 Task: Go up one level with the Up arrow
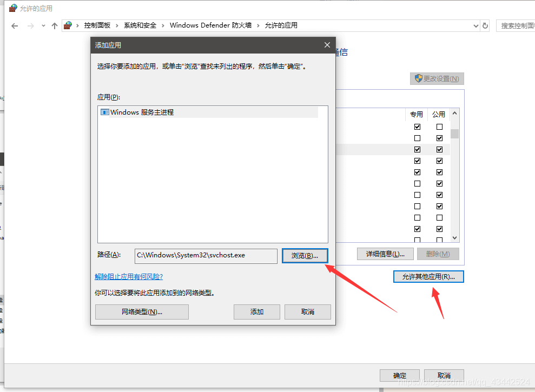(55, 26)
